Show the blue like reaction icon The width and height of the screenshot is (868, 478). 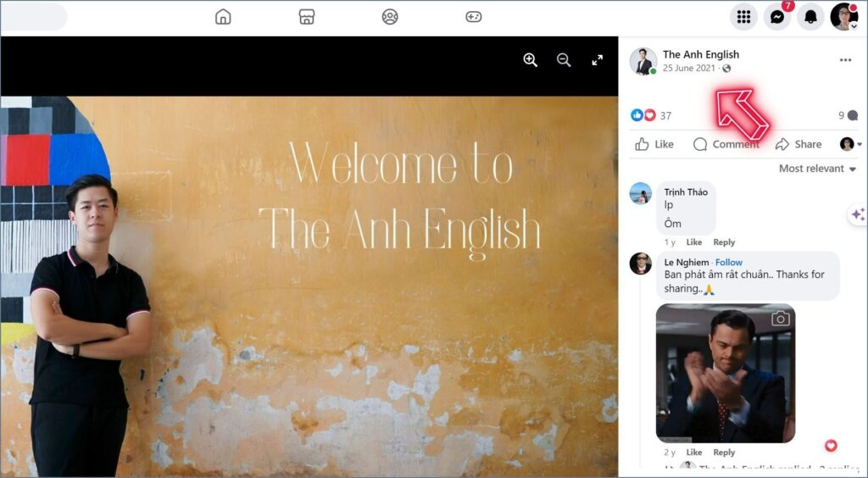click(x=637, y=115)
